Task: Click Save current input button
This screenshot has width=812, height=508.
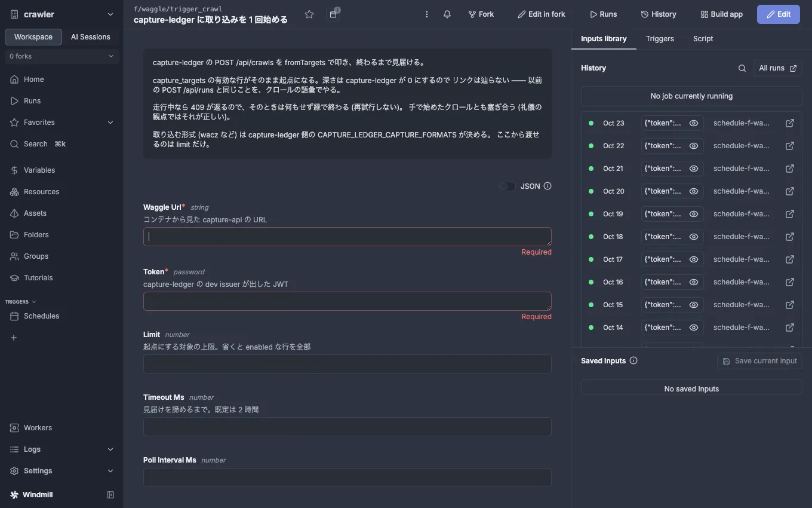Action: (x=759, y=361)
